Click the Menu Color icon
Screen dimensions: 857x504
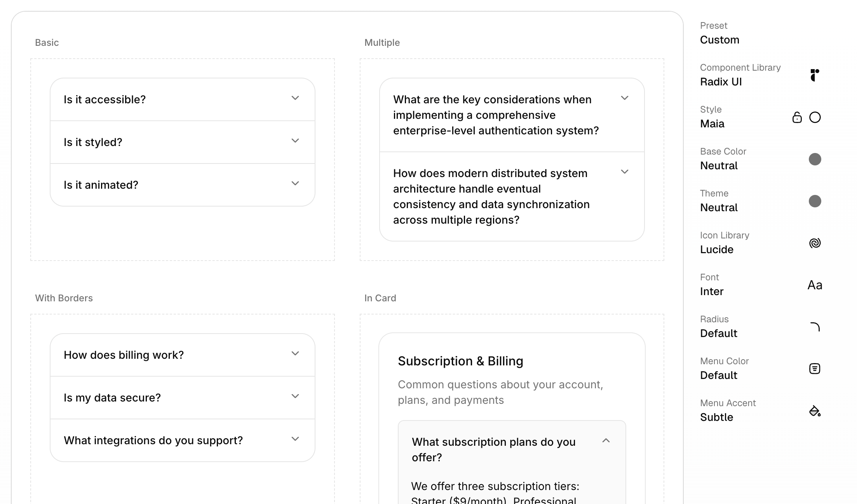[x=815, y=368]
